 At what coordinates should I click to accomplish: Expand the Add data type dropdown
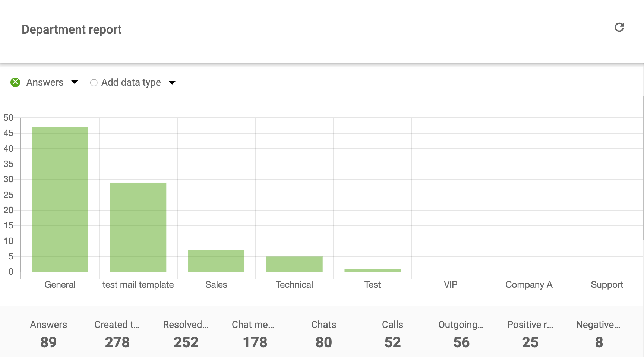coord(172,82)
